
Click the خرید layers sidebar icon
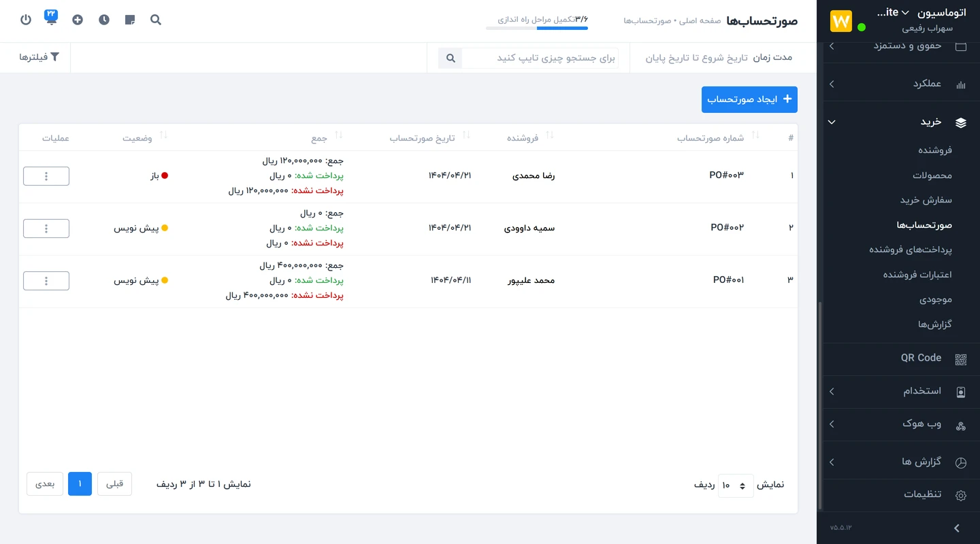pyautogui.click(x=961, y=123)
